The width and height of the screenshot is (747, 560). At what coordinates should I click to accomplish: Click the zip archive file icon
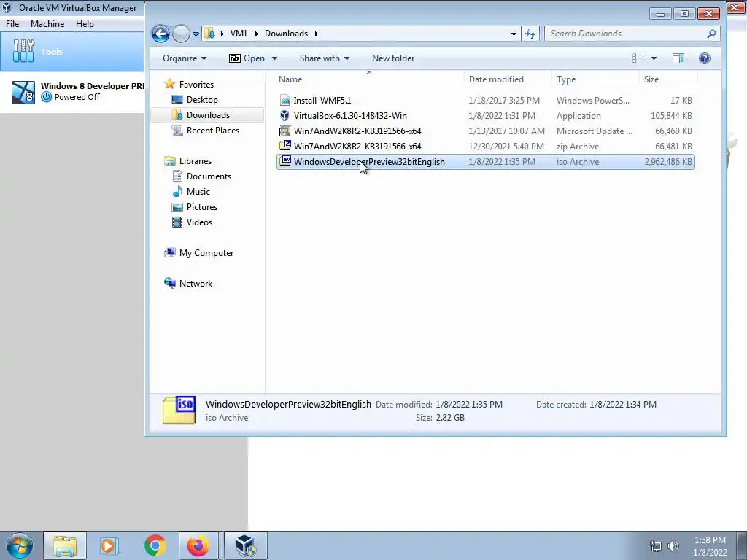(285, 146)
